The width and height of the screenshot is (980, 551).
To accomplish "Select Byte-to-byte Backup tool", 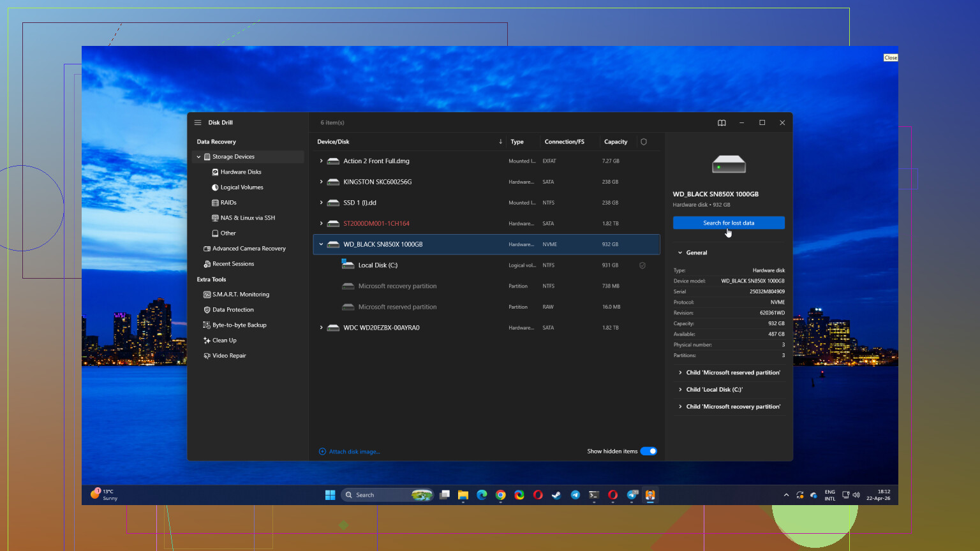I will (x=239, y=325).
